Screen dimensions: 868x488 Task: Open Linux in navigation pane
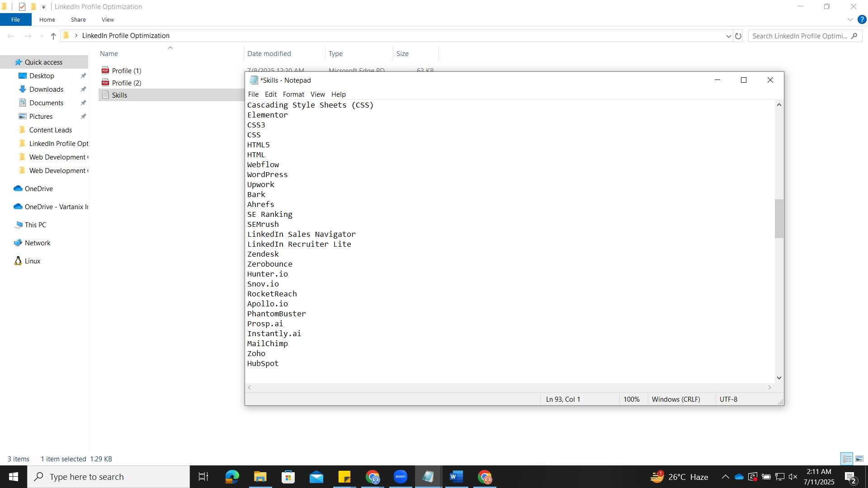coord(32,261)
